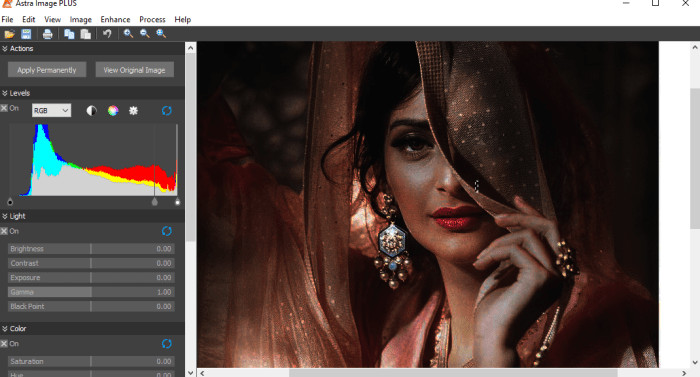Click on the histogram display

(93, 160)
